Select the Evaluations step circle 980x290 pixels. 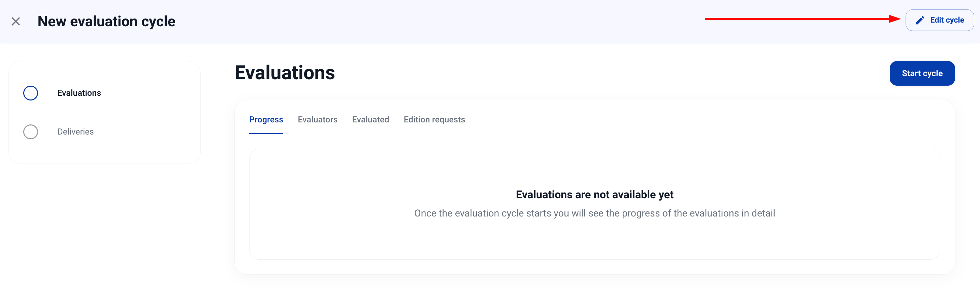point(30,93)
